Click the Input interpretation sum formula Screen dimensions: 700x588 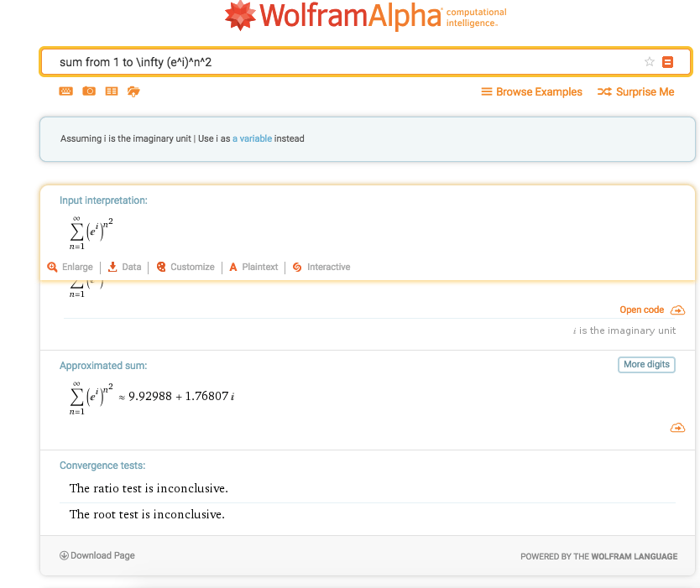point(91,233)
